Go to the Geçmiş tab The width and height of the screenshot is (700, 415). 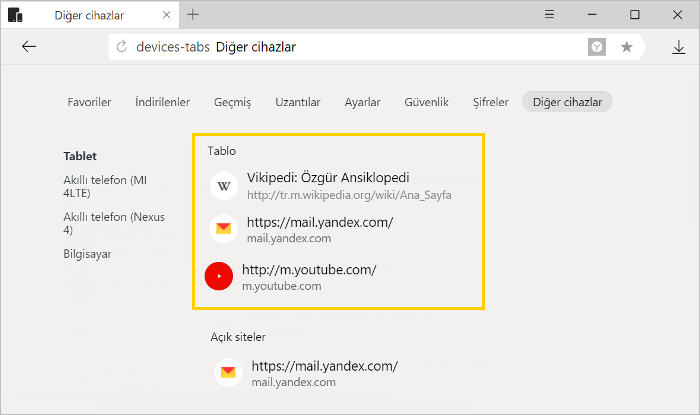click(233, 102)
